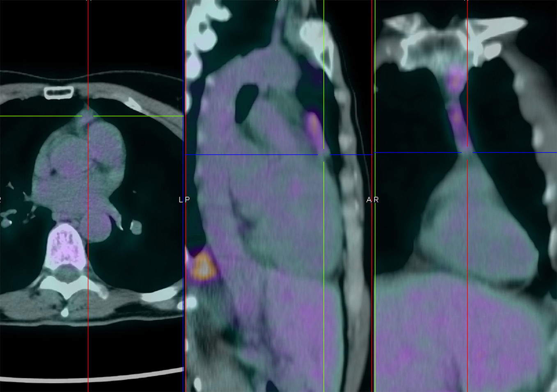Click the R orientation label
557x392 pixels.
pos(376,200)
